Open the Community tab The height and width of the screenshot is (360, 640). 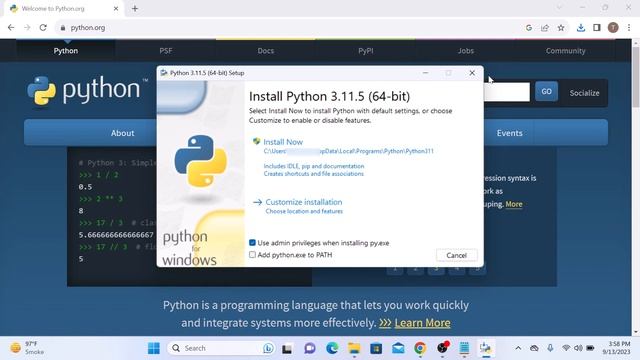(x=566, y=51)
